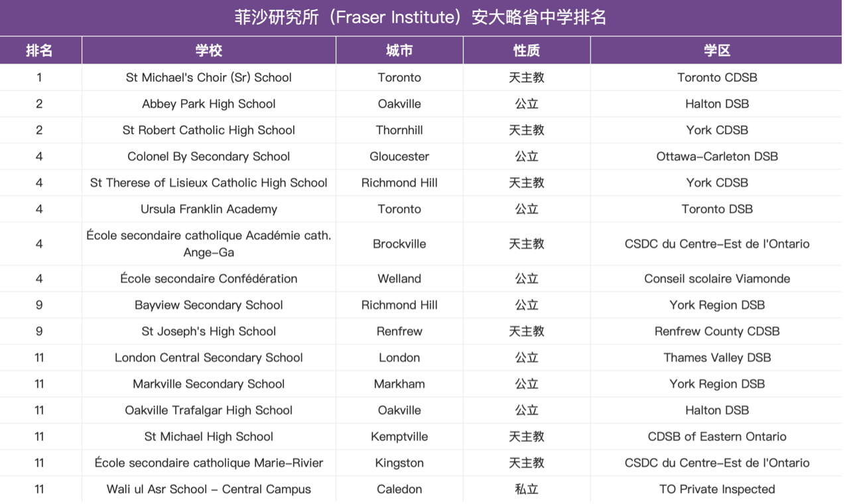Select Colonel By Secondary School cell
This screenshot has width=845, height=504.
(209, 157)
